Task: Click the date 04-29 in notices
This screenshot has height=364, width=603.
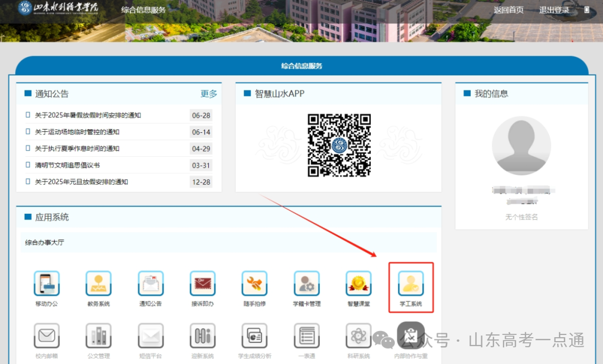Action: (x=201, y=149)
